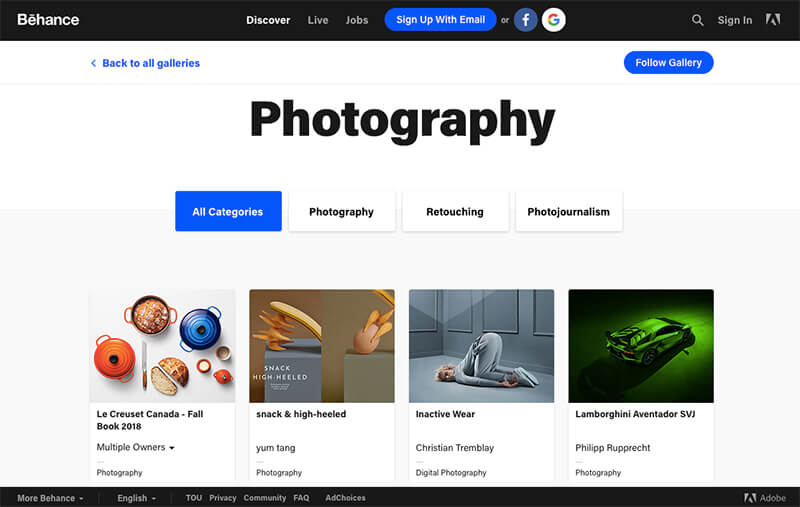Open the AdChoices footer link
This screenshot has width=800, height=507.
tap(345, 498)
